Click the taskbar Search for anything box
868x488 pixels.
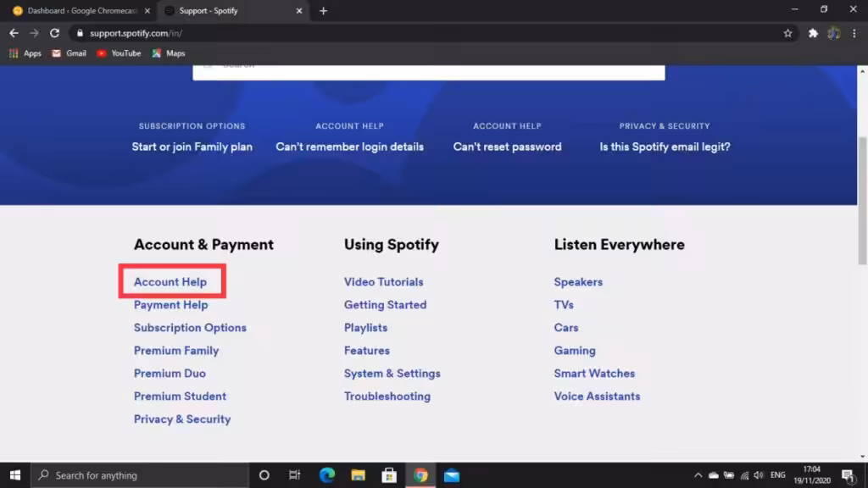140,475
